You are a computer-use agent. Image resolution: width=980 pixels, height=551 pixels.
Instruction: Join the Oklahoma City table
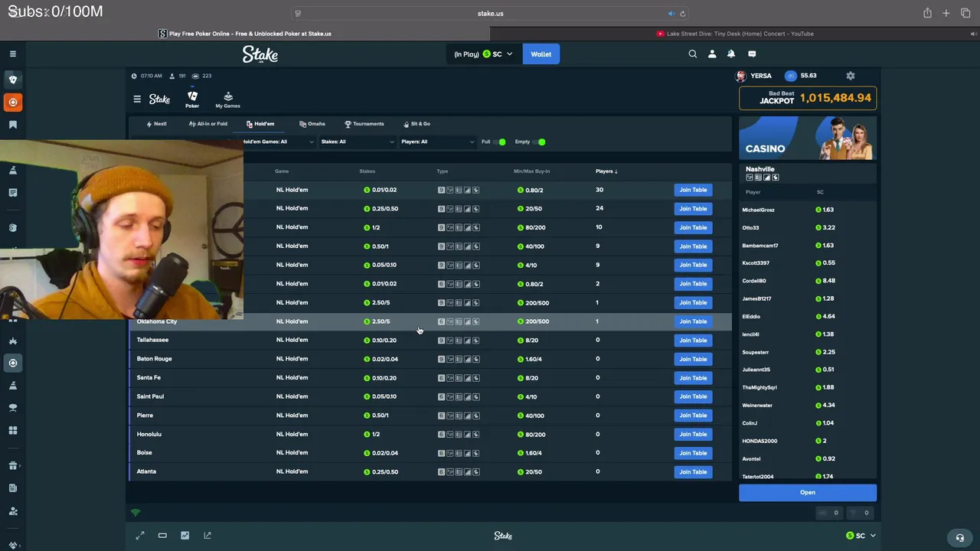coord(693,321)
